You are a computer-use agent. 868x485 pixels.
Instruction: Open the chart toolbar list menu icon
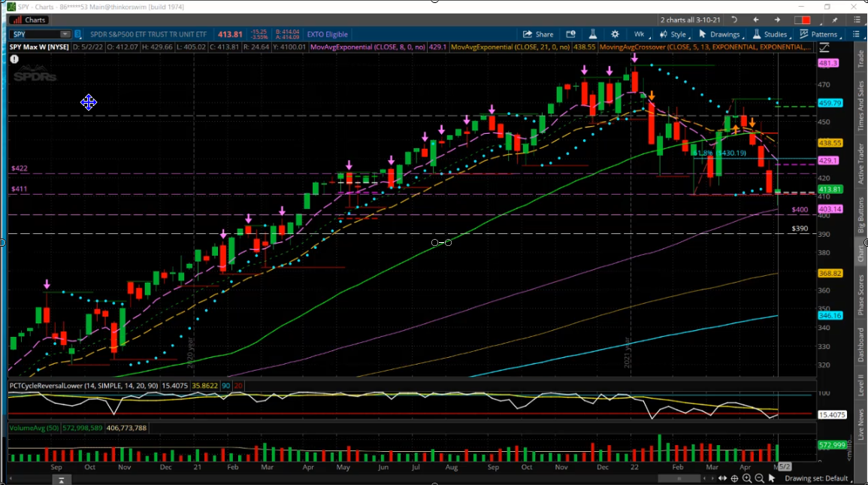click(857, 35)
